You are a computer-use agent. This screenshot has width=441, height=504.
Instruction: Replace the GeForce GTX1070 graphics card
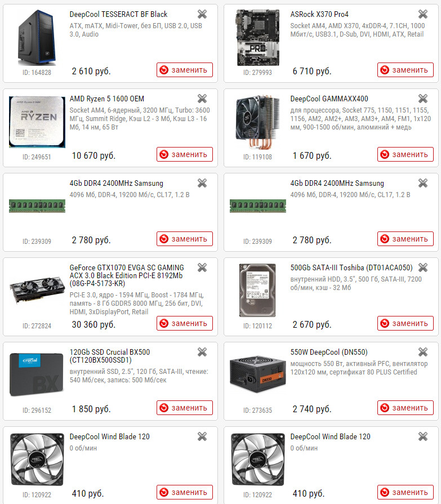(185, 323)
